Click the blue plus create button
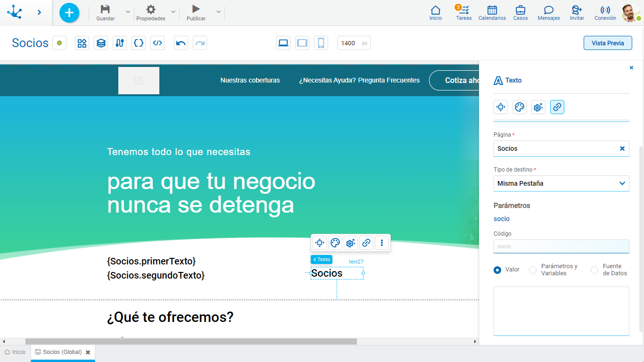644x362 pixels. click(69, 13)
